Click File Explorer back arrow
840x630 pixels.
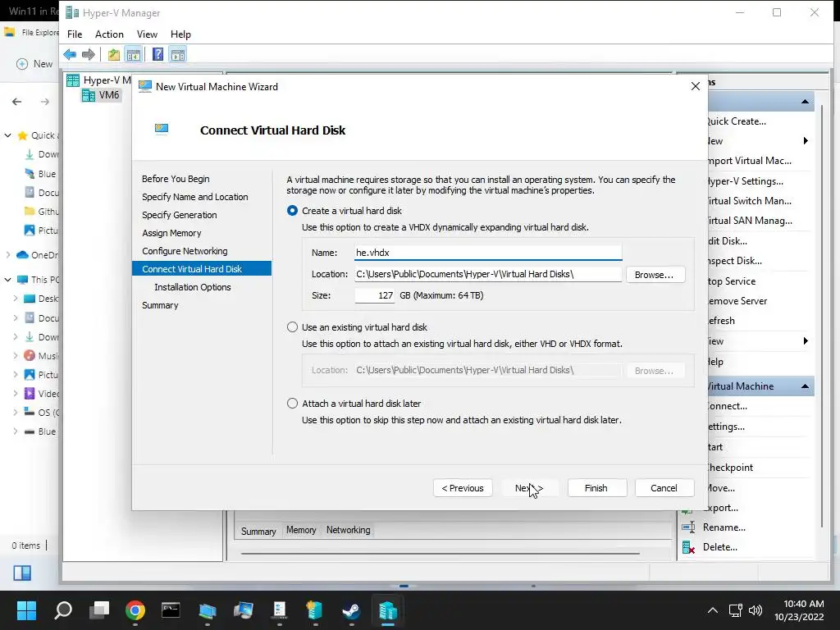click(x=17, y=102)
